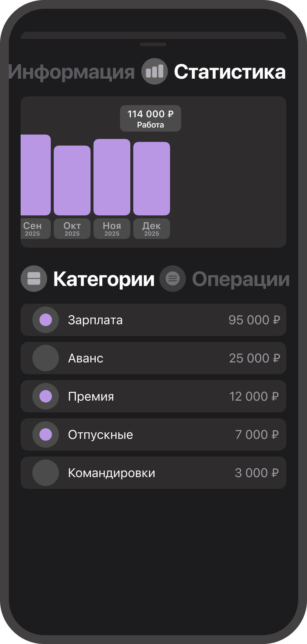Tap the Окт 2025 month label
This screenshot has width=307, height=644.
click(72, 228)
